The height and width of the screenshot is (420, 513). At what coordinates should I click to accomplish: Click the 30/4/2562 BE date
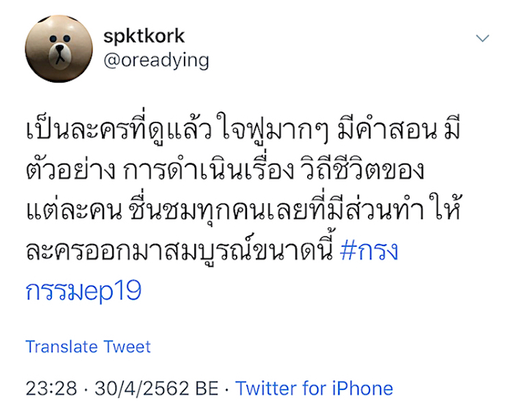coord(157,389)
